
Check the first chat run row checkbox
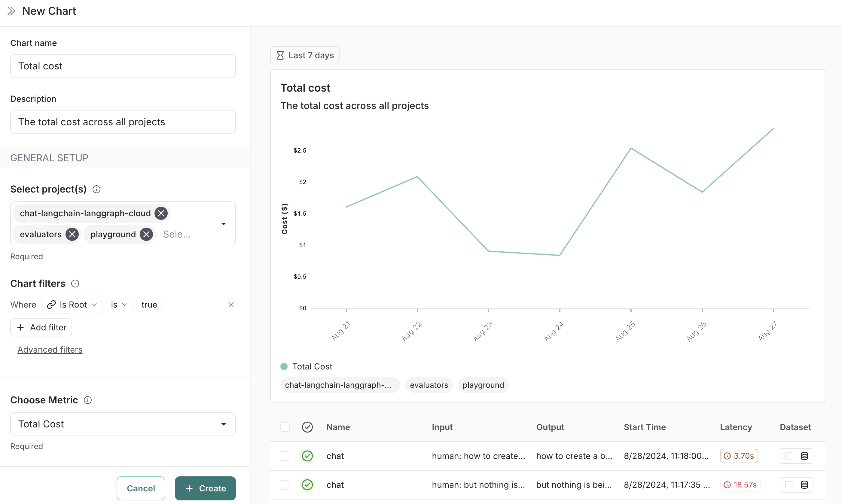285,456
